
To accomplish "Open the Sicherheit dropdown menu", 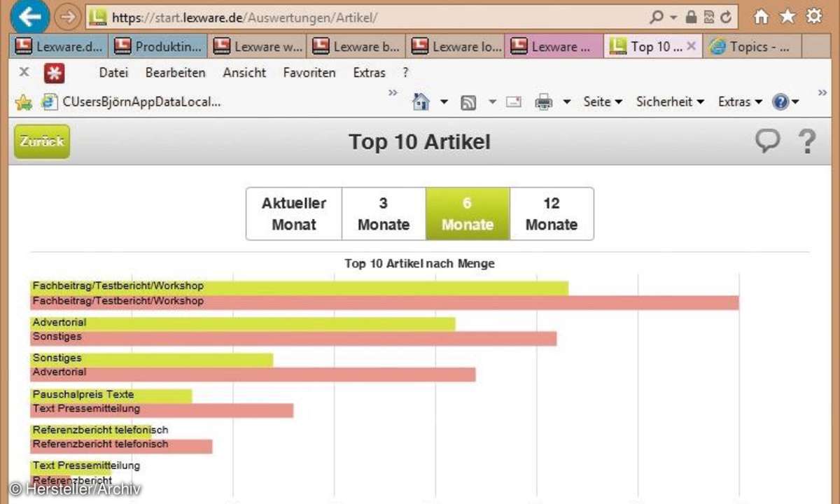I will 670,101.
